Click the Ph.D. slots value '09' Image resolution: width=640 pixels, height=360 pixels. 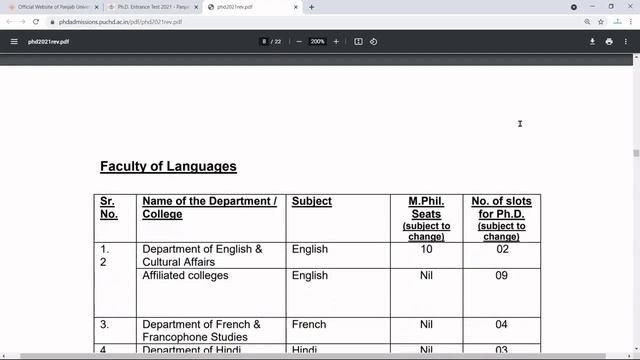click(501, 276)
